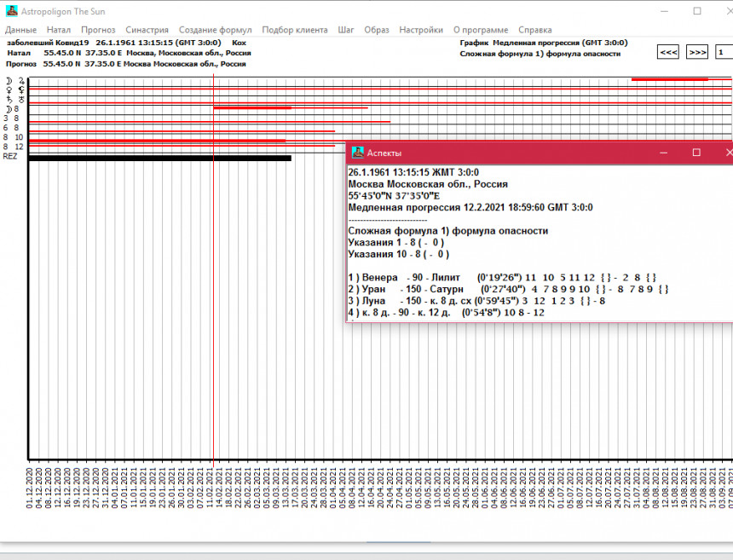This screenshot has height=560, width=733.
Task: Open the Подбор клиента menu
Action: (x=295, y=30)
